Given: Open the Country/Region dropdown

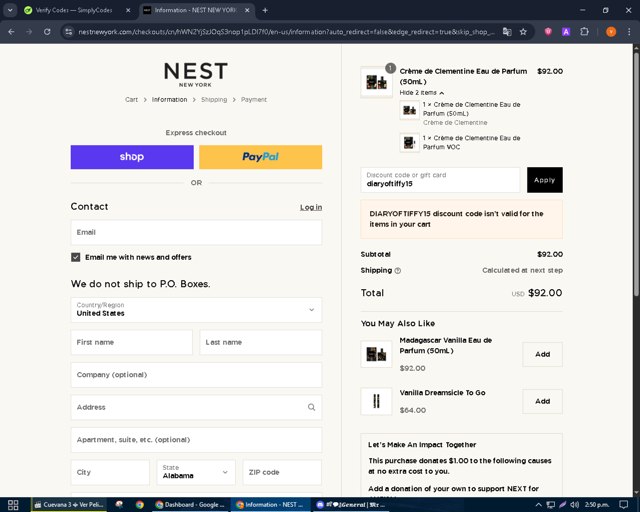Looking at the screenshot, I should click(196, 309).
